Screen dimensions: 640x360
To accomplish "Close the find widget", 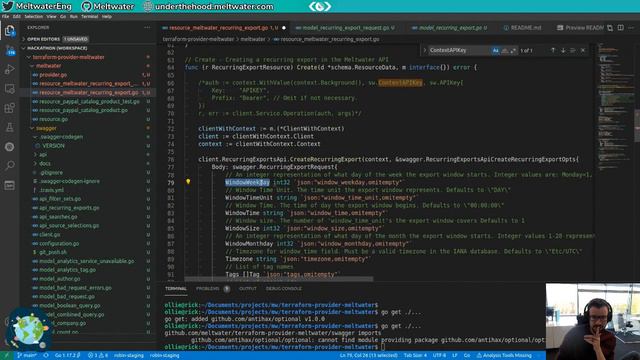I will pyautogui.click(x=583, y=50).
